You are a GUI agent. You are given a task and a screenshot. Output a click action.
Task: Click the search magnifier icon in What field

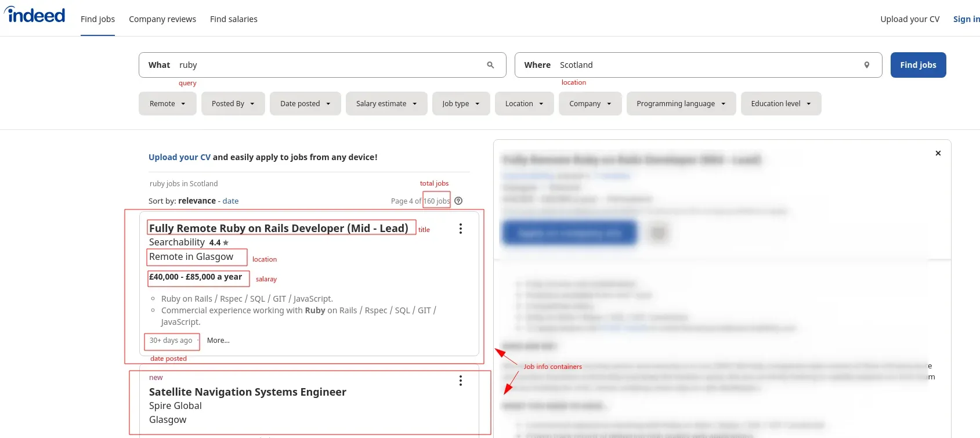pos(490,65)
